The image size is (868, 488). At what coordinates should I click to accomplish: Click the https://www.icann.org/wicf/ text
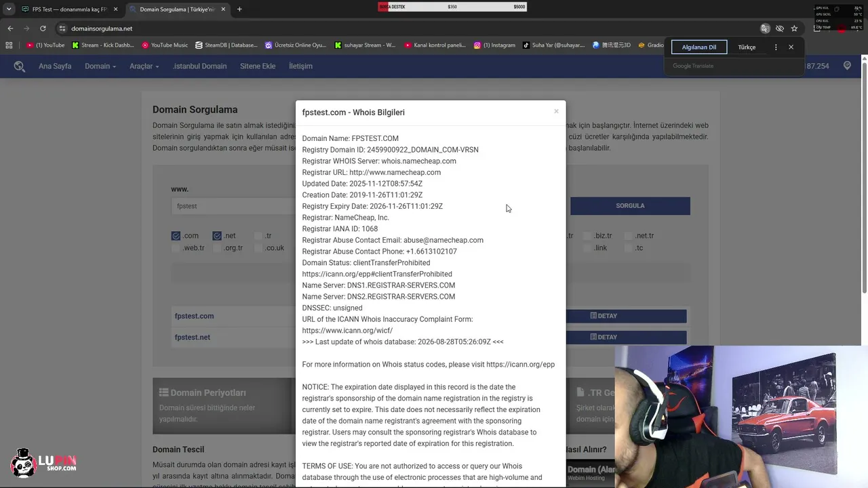(347, 331)
